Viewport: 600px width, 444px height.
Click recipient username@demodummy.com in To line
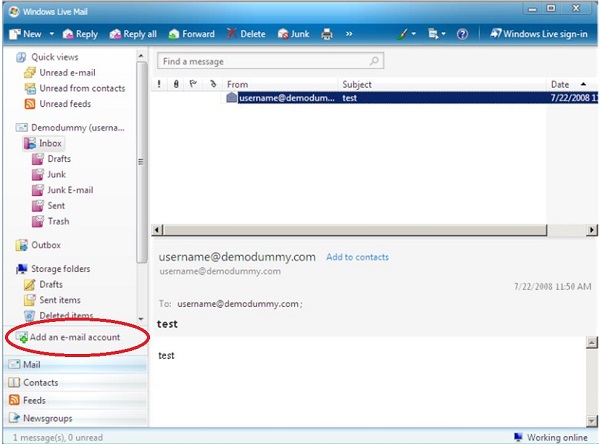point(240,304)
